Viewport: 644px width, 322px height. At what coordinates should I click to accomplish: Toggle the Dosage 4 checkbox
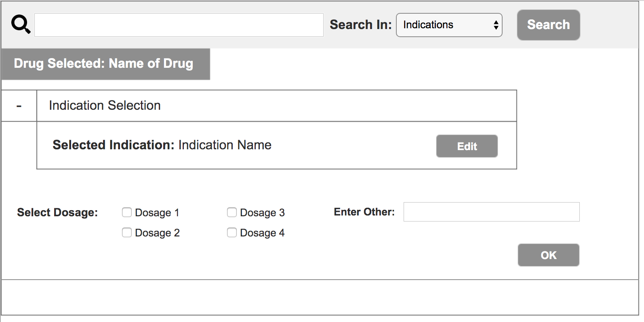(x=232, y=232)
